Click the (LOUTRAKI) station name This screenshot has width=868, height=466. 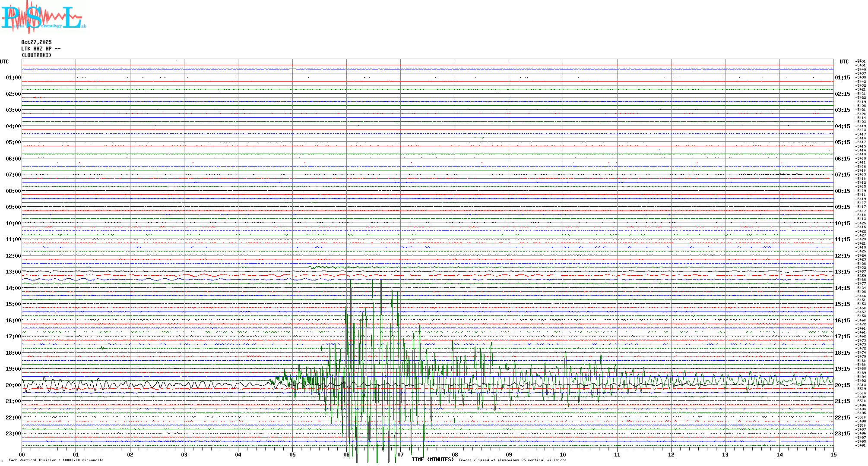tap(36, 55)
